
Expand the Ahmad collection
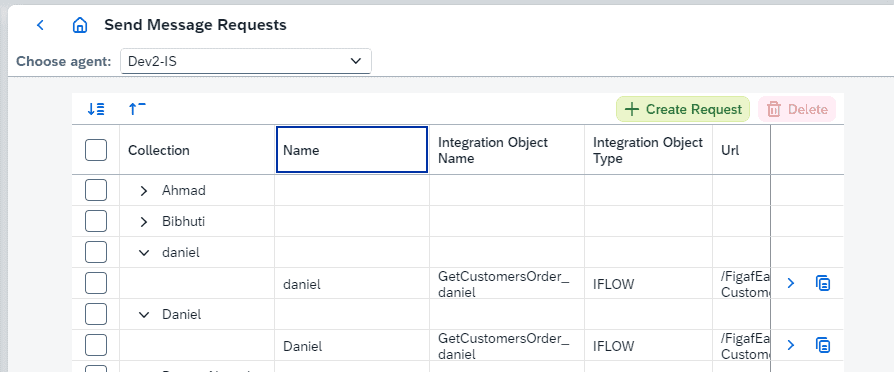click(144, 191)
